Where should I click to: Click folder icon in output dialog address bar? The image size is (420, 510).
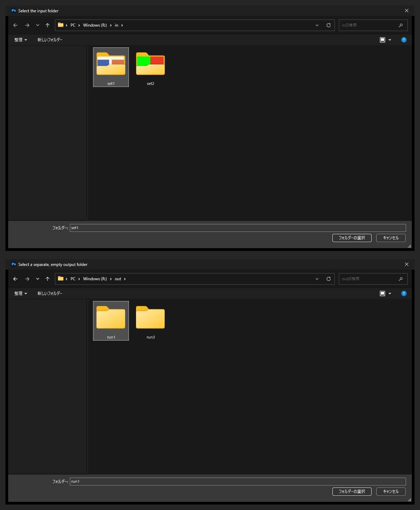click(x=61, y=279)
